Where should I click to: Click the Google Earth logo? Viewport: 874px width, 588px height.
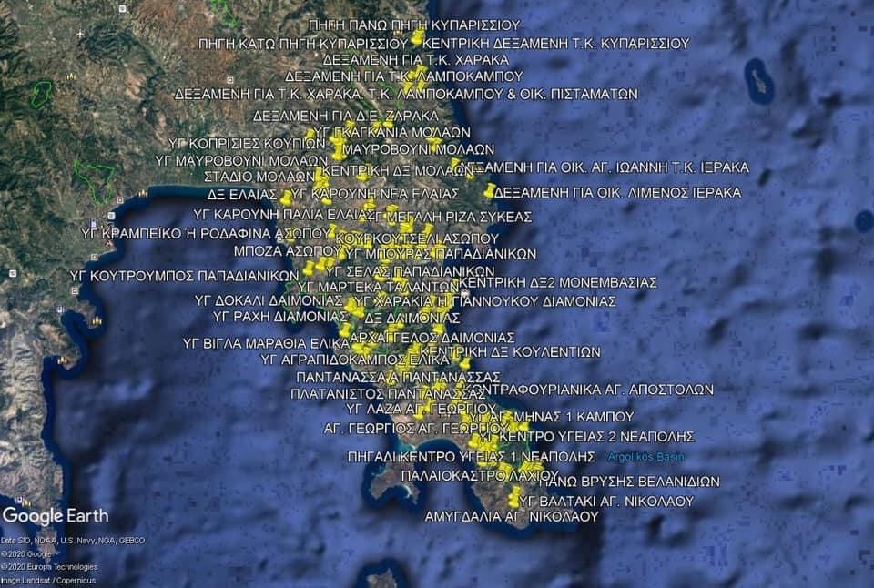56,516
